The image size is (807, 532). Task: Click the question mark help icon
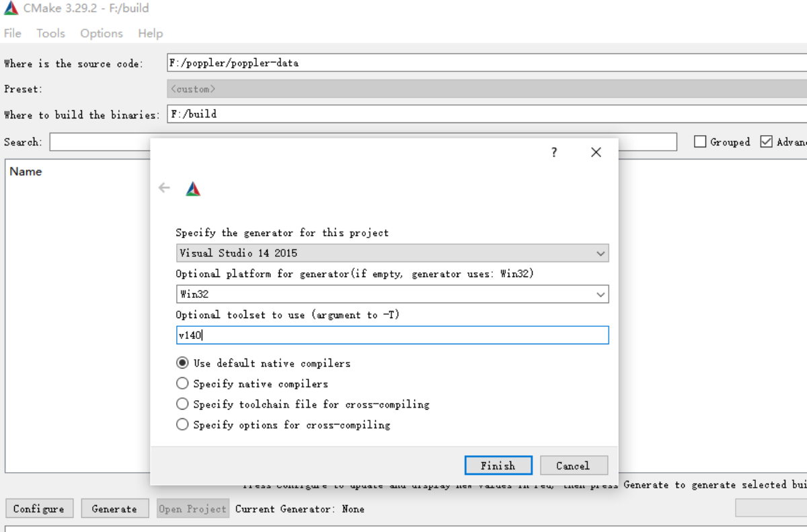tap(554, 153)
